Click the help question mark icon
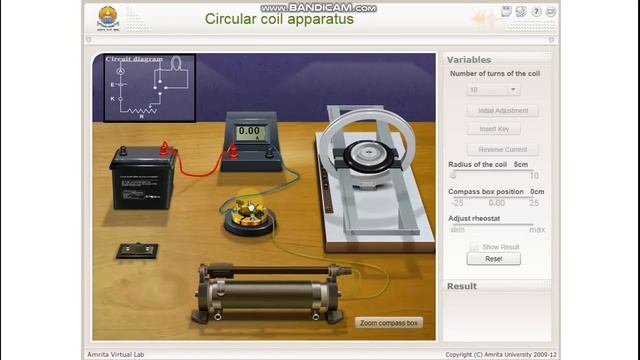Viewport: 640px width, 360px height. [x=536, y=12]
